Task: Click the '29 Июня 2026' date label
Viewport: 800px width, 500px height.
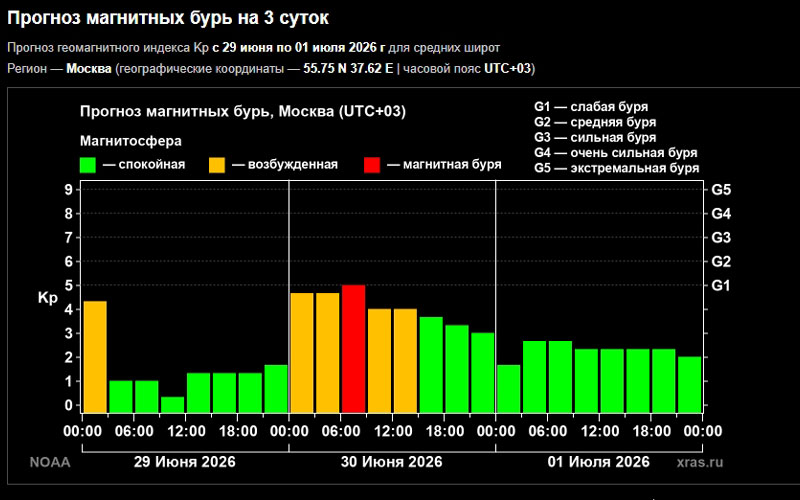Action: (x=185, y=462)
